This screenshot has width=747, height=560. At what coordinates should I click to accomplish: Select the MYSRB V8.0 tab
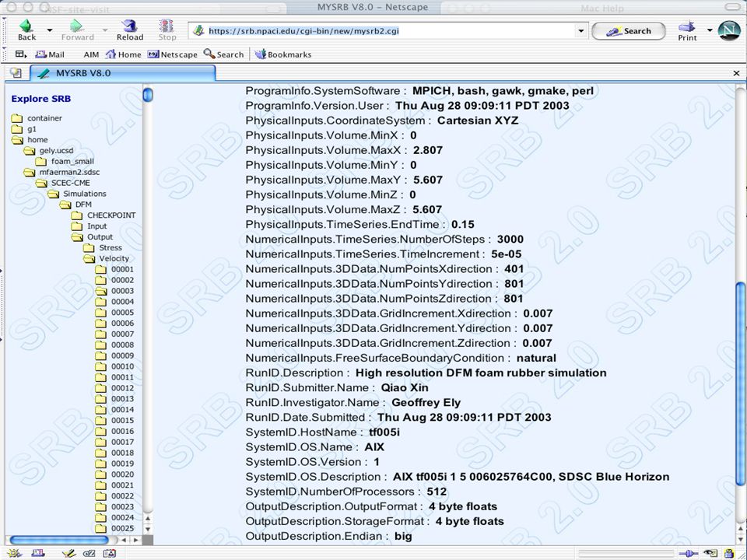pyautogui.click(x=122, y=73)
